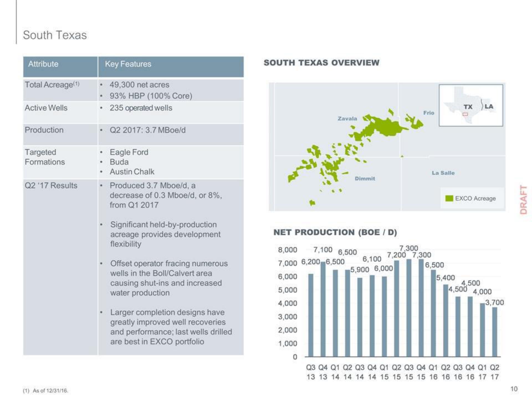Click the 'Targeted Formations' row label
The image size is (532, 399).
click(45, 157)
